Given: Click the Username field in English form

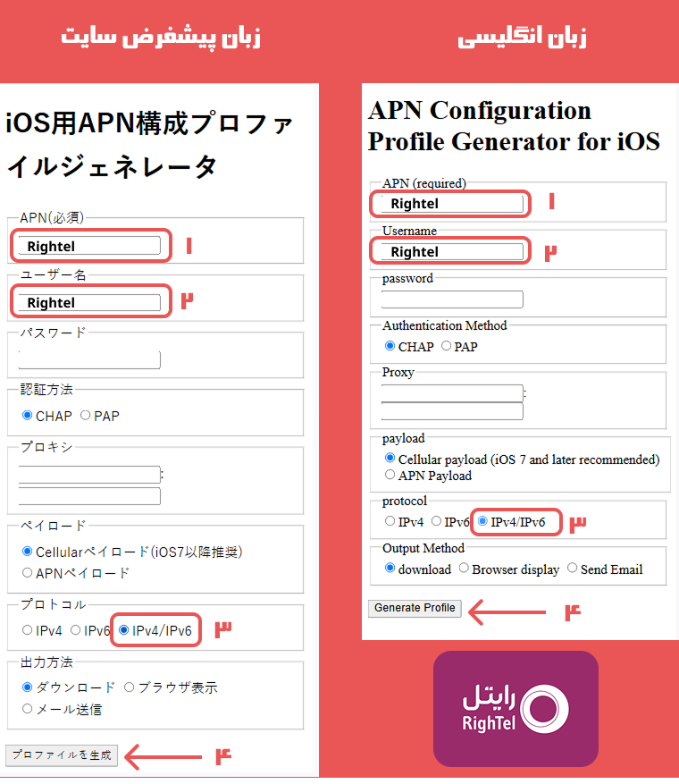Looking at the screenshot, I should pos(451,252).
